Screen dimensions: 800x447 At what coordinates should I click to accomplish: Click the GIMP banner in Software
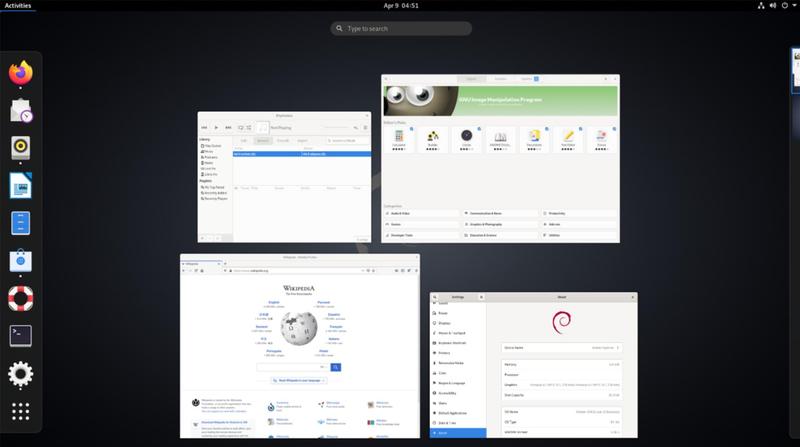tap(501, 101)
